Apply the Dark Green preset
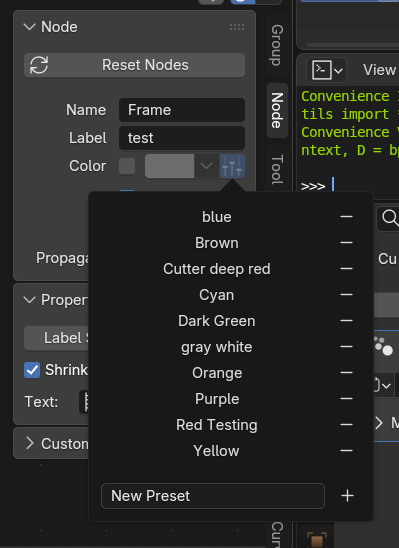 pos(217,320)
